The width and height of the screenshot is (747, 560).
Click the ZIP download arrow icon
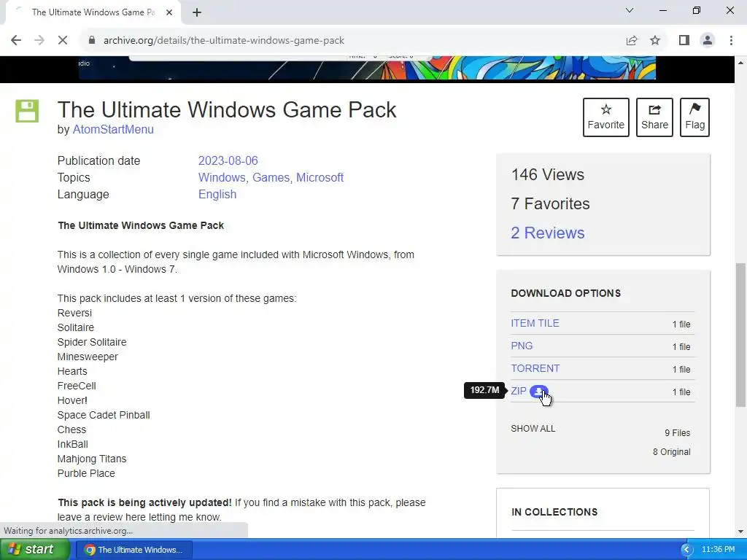point(539,392)
